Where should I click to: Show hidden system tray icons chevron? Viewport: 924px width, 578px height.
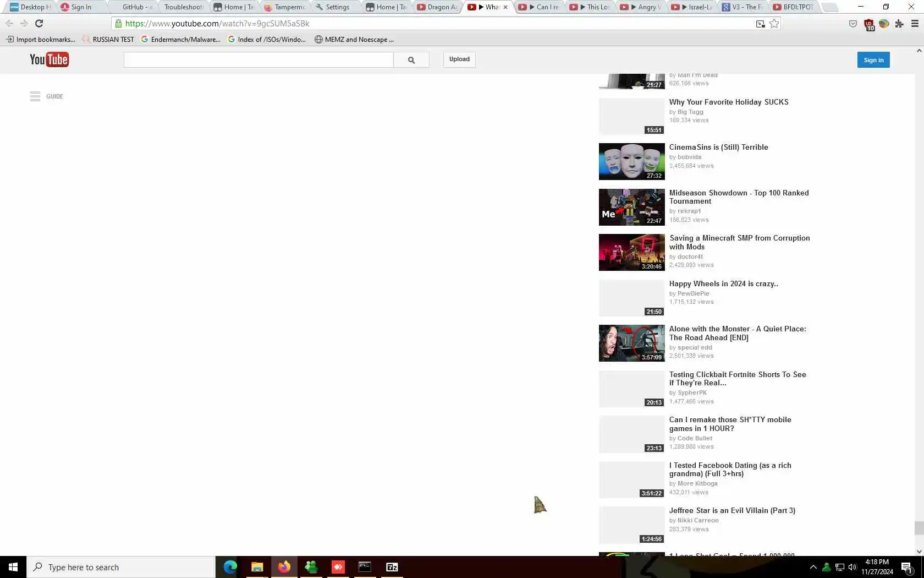click(813, 567)
